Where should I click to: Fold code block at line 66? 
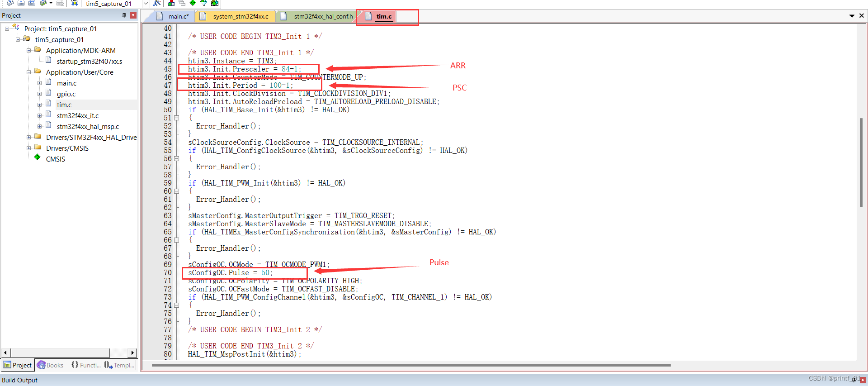pos(177,240)
